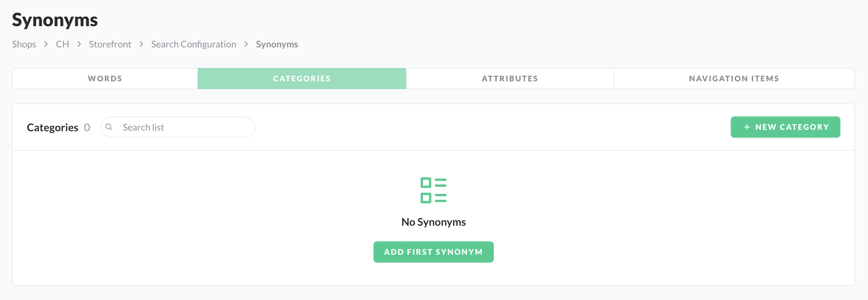Select the Categories tab
Viewport: 868px width, 300px height.
302,79
